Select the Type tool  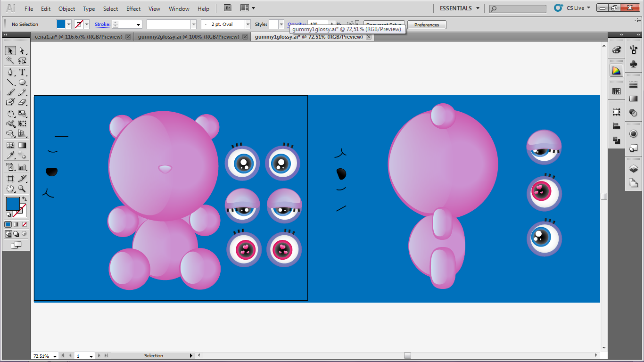pyautogui.click(x=22, y=72)
